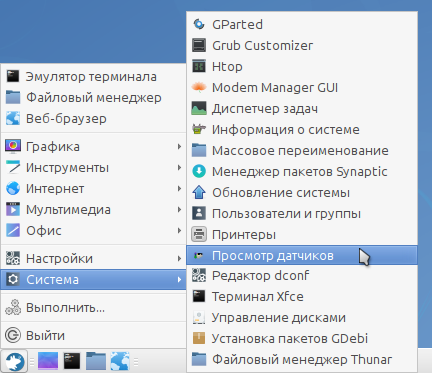Open Выполнить... run dialog
The height and width of the screenshot is (373, 432).
[x=93, y=307]
